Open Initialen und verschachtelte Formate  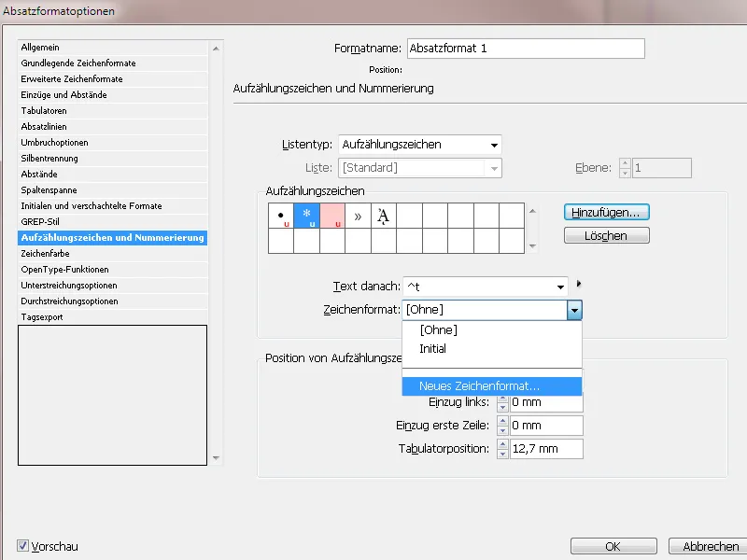click(x=112, y=205)
